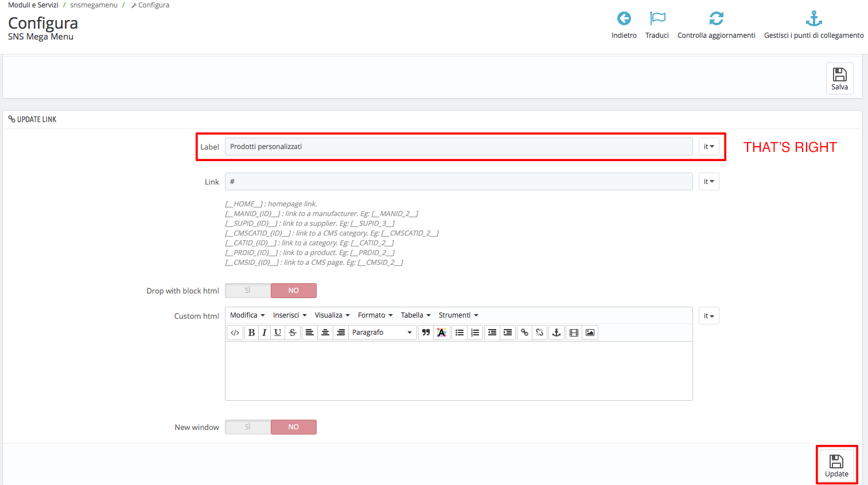Insert an image using the picture icon
The height and width of the screenshot is (485, 868).
(590, 333)
